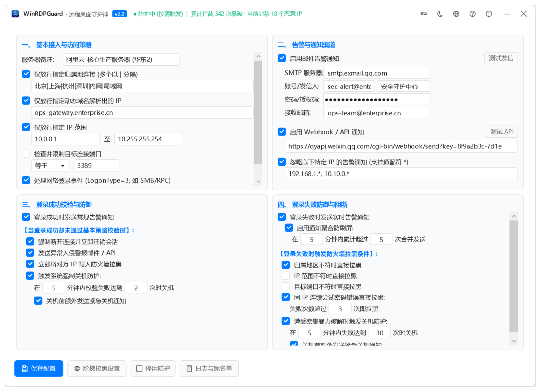This screenshot has width=541, height=392.
Task: Toggle 启用邮件告警通知 checkbox
Action: [x=282, y=58]
